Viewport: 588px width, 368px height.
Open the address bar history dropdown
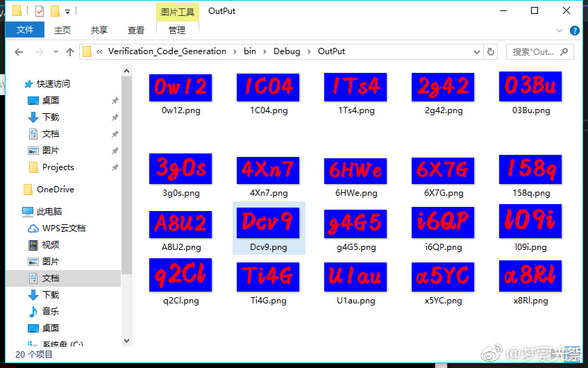(476, 51)
